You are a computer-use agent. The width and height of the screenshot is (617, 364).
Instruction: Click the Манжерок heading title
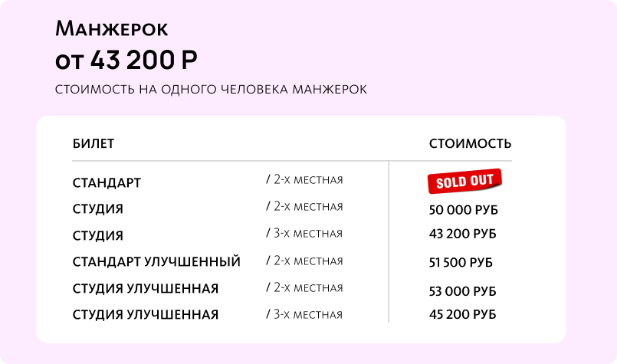pyautogui.click(x=112, y=30)
